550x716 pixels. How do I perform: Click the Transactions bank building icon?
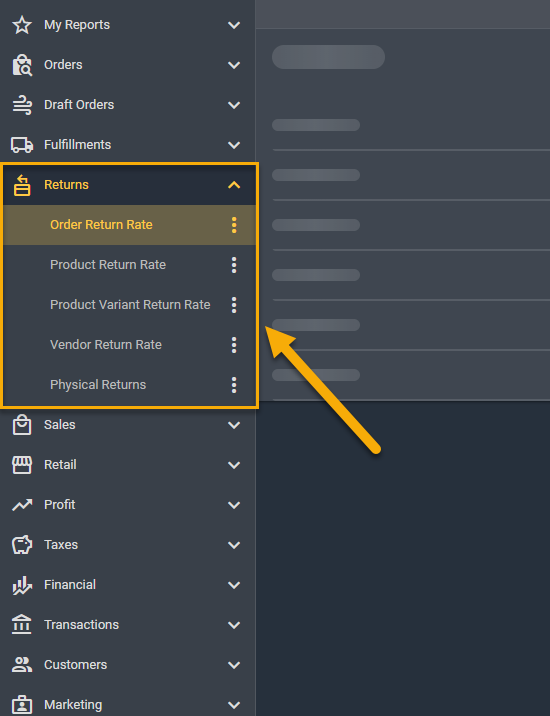click(22, 624)
